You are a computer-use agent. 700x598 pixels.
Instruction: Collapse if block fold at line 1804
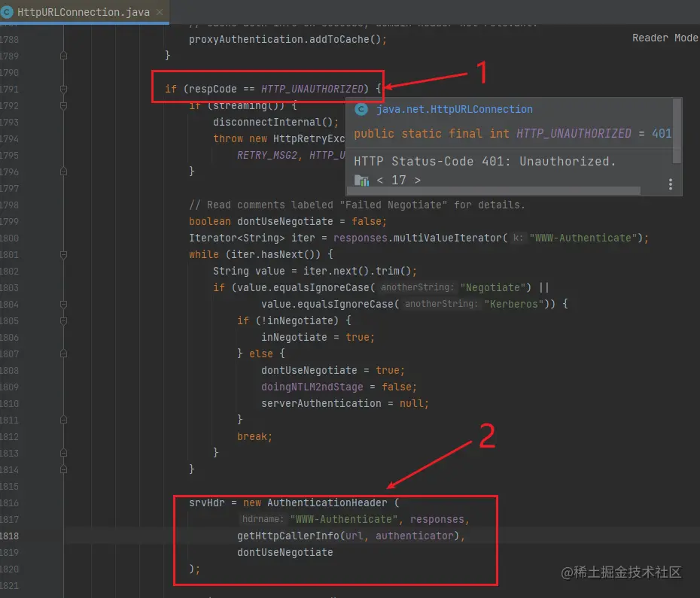click(x=63, y=305)
